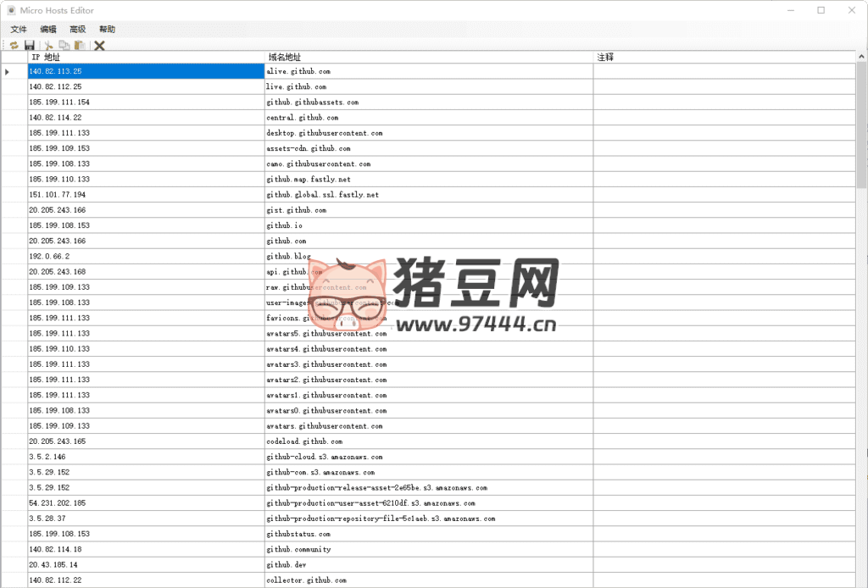The height and width of the screenshot is (588, 868).
Task: Select IP cell 185.199.111.154
Action: [x=146, y=103]
